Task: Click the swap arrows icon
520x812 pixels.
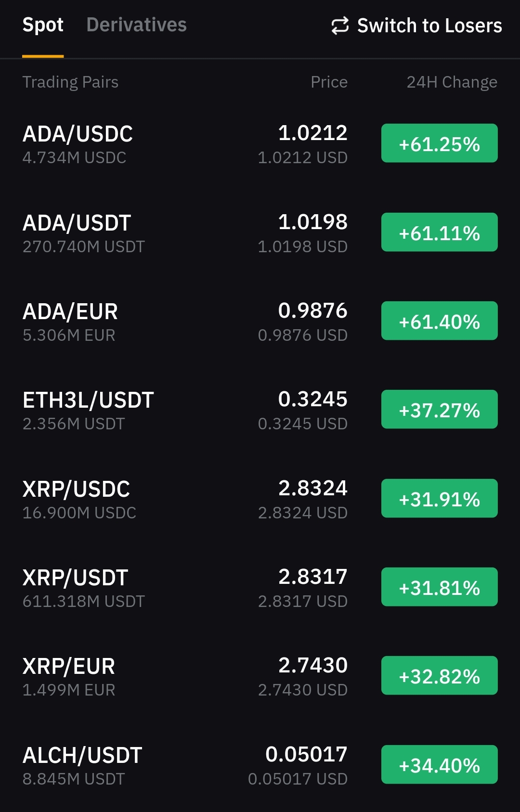Action: 340,26
